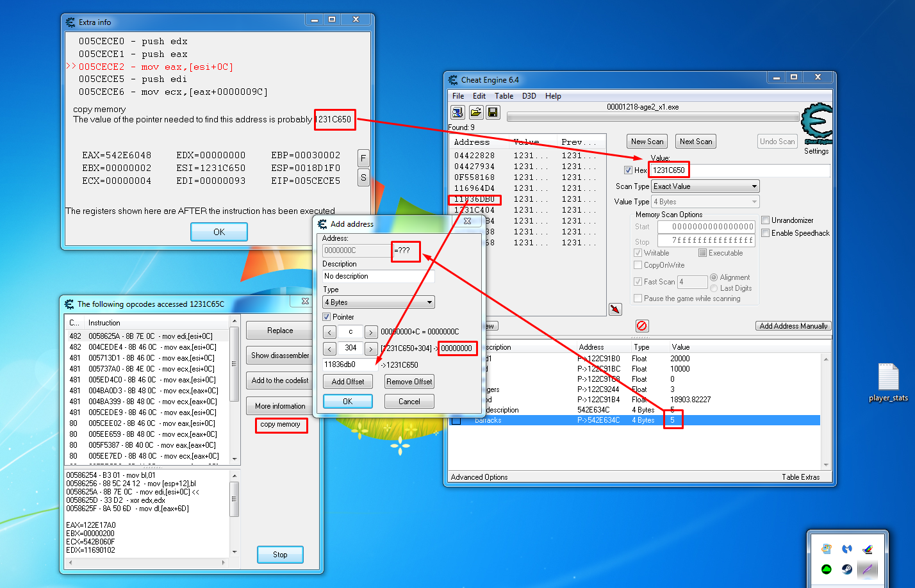Enable the Unrandomizer checkbox
This screenshot has width=915, height=588.
point(765,220)
